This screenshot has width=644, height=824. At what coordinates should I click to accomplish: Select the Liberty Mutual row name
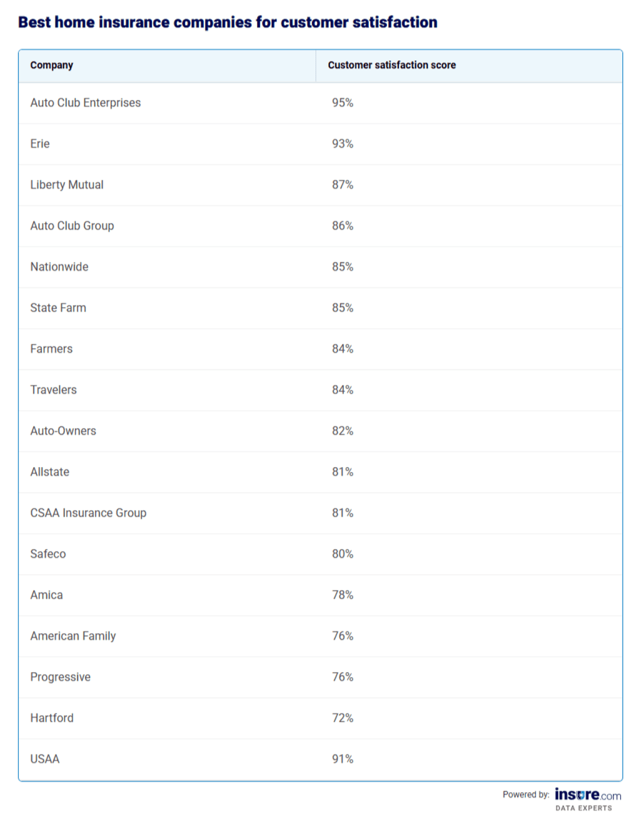click(67, 185)
